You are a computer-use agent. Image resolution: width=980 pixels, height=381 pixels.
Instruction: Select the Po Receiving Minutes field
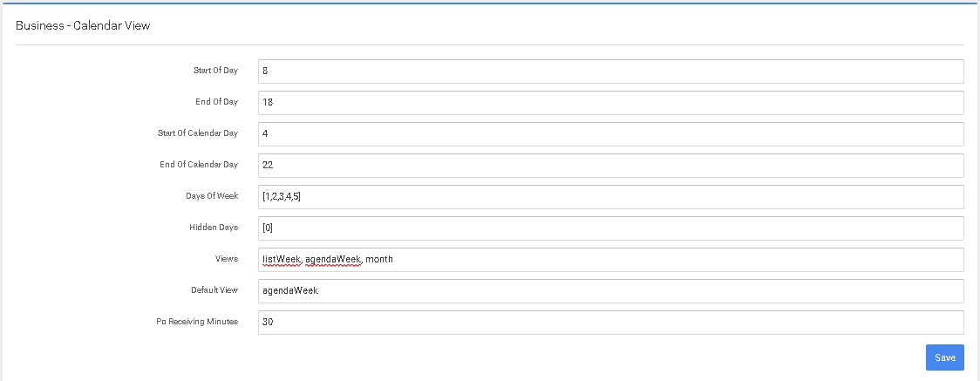pos(610,323)
